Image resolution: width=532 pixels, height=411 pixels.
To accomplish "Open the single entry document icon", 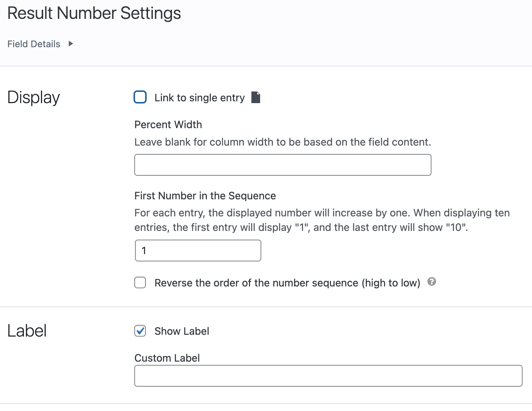I will click(x=255, y=97).
